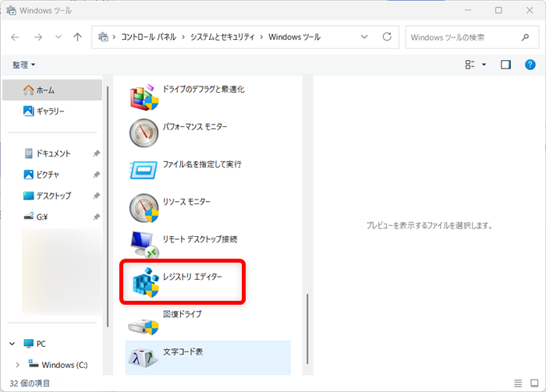Open ギャラリー in navigation pane
546x392 pixels.
click(44, 111)
